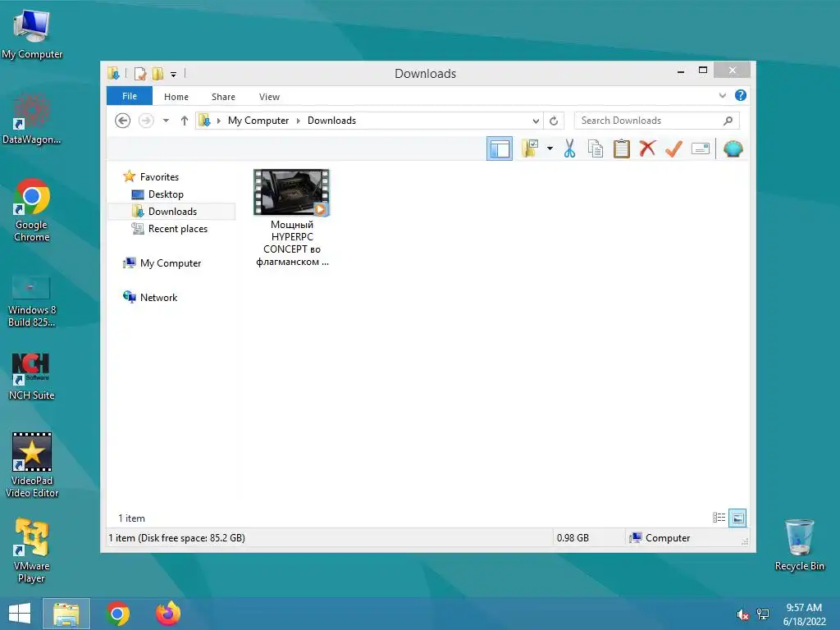840x630 pixels.
Task: Select the HYPERPC CONCEPT video thumbnail
Action: tap(291, 193)
